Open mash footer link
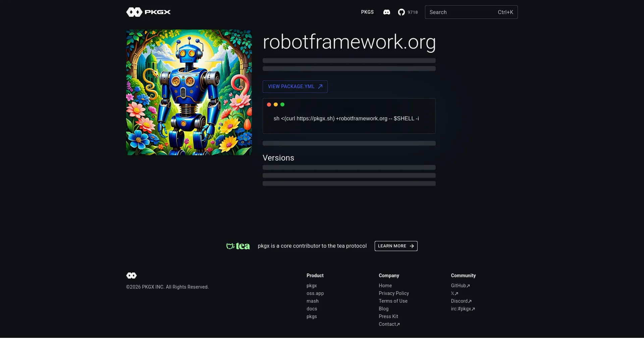This screenshot has height=362, width=644. [x=312, y=301]
